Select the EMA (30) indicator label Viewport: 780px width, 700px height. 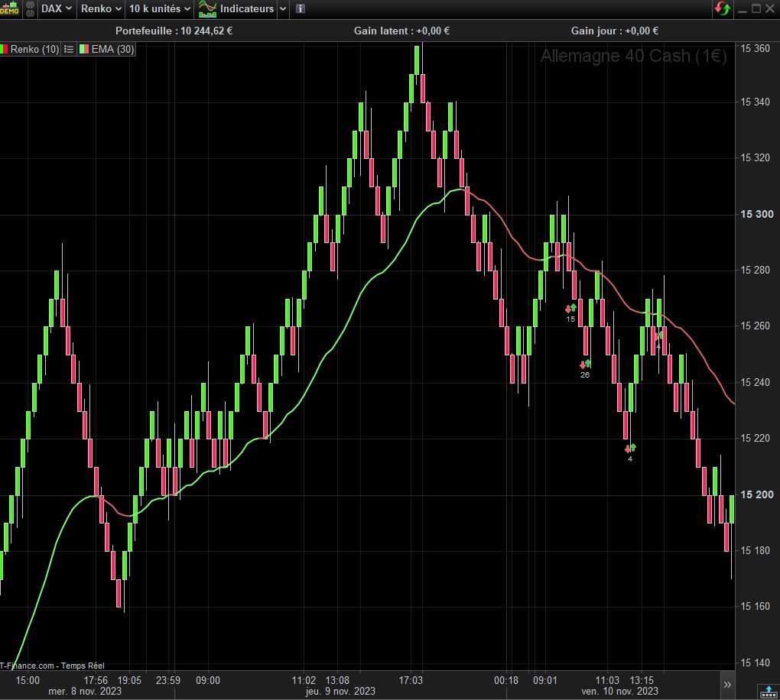(x=112, y=49)
